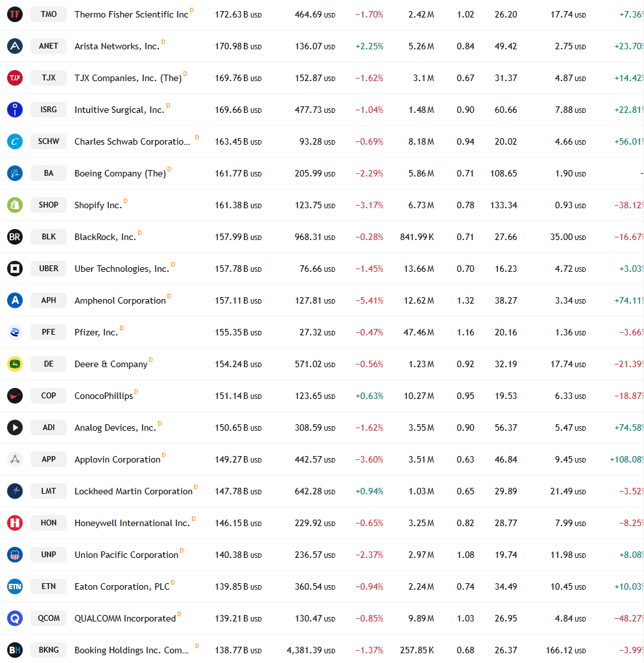Click the Eaton Corporation logo icon
The image size is (644, 663).
[x=15, y=586]
